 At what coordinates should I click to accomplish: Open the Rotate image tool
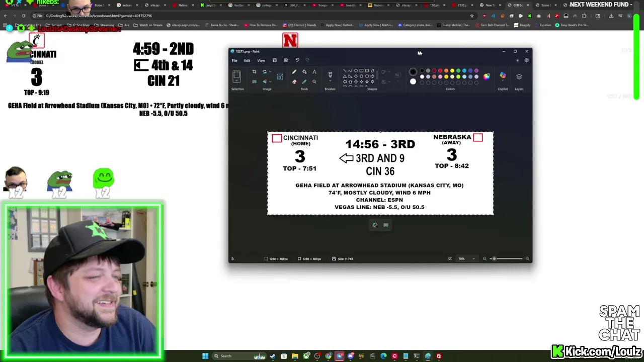[x=264, y=72]
